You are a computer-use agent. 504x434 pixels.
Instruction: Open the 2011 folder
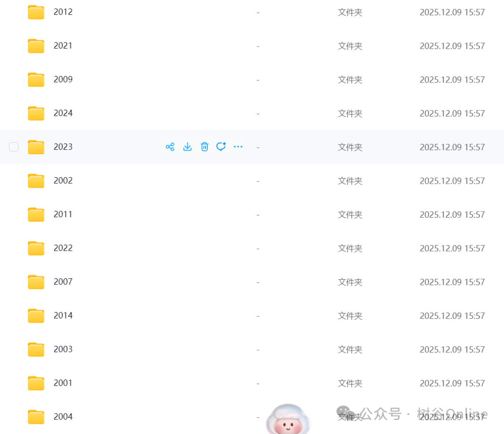(63, 214)
